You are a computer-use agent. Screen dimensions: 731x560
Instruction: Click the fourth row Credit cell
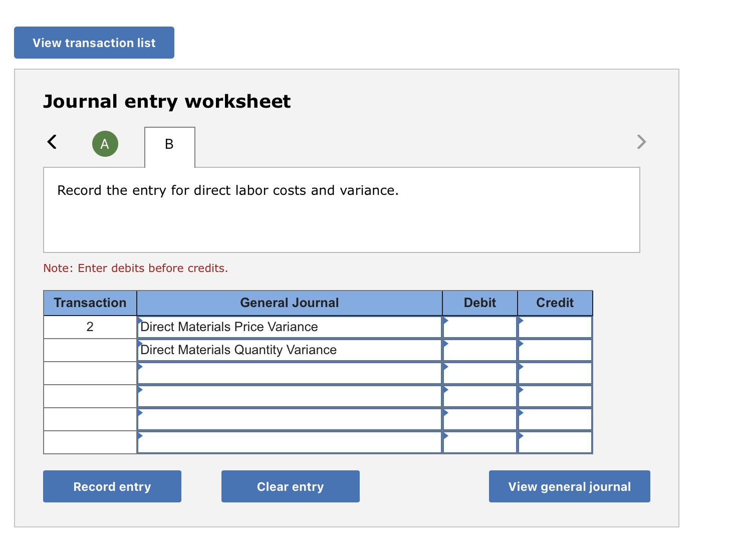point(555,396)
